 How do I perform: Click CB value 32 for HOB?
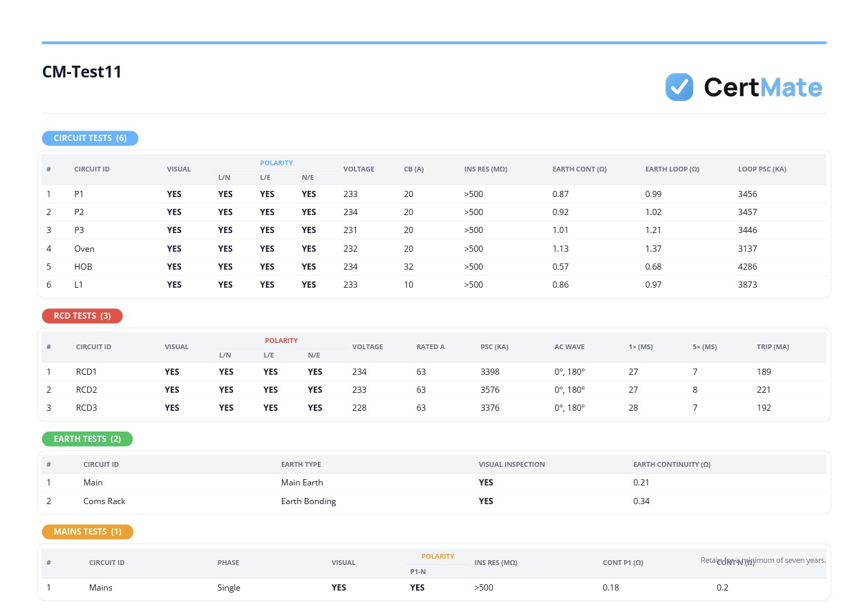(408, 267)
